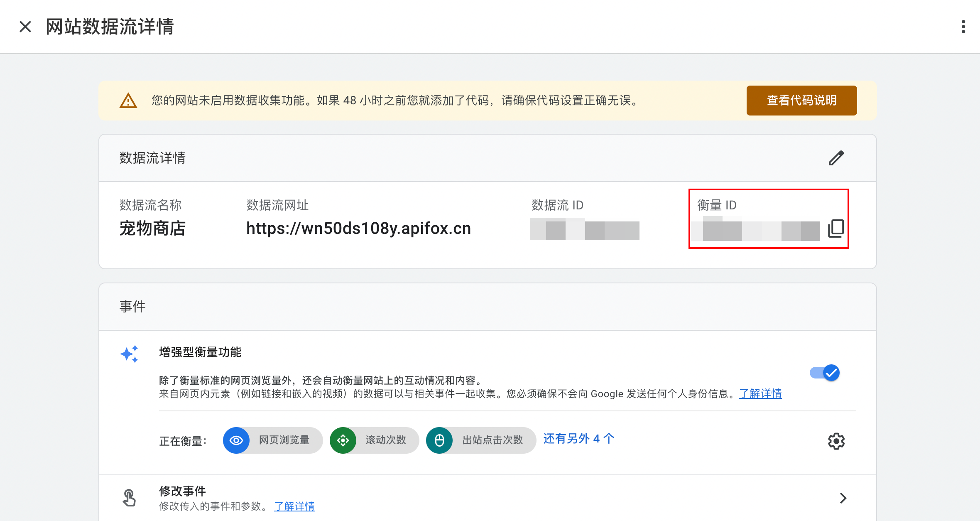Select the 滚动次数 measurement chip
The height and width of the screenshot is (521, 980).
tap(373, 440)
